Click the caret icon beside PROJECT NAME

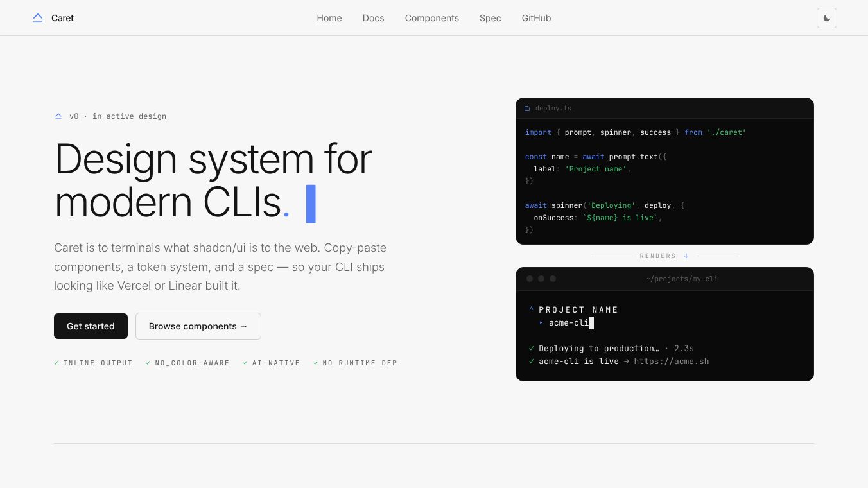click(x=532, y=310)
